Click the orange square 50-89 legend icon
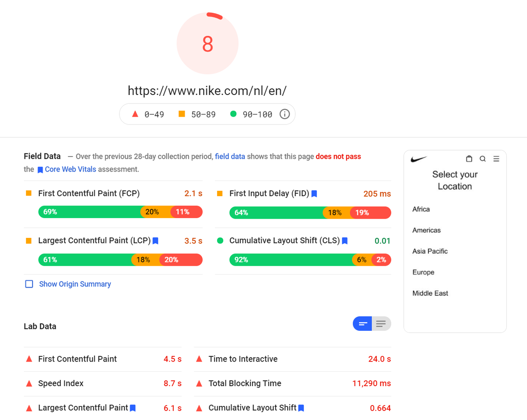527x420 pixels. click(182, 114)
